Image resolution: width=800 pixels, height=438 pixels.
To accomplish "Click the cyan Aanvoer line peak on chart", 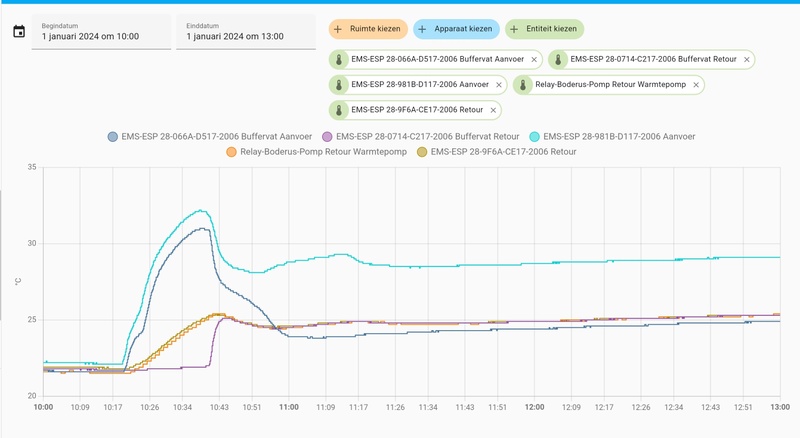I will pyautogui.click(x=201, y=210).
